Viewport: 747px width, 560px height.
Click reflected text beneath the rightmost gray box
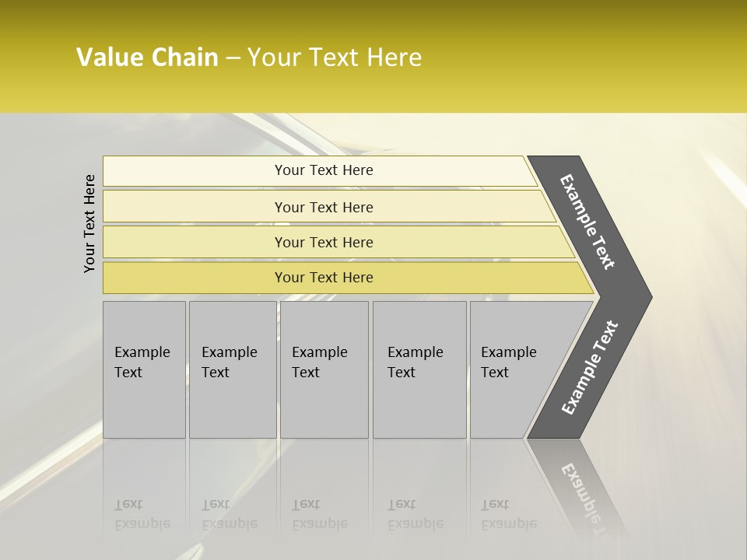(x=508, y=514)
